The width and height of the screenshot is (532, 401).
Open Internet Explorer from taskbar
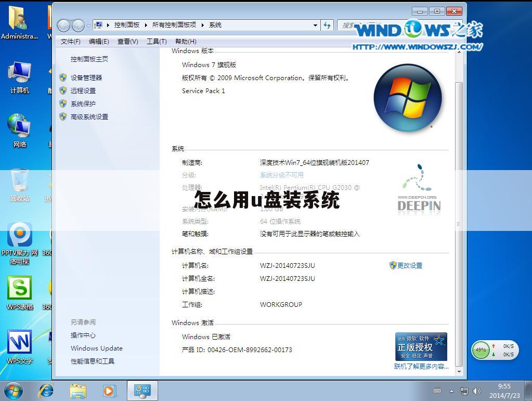(x=46, y=391)
